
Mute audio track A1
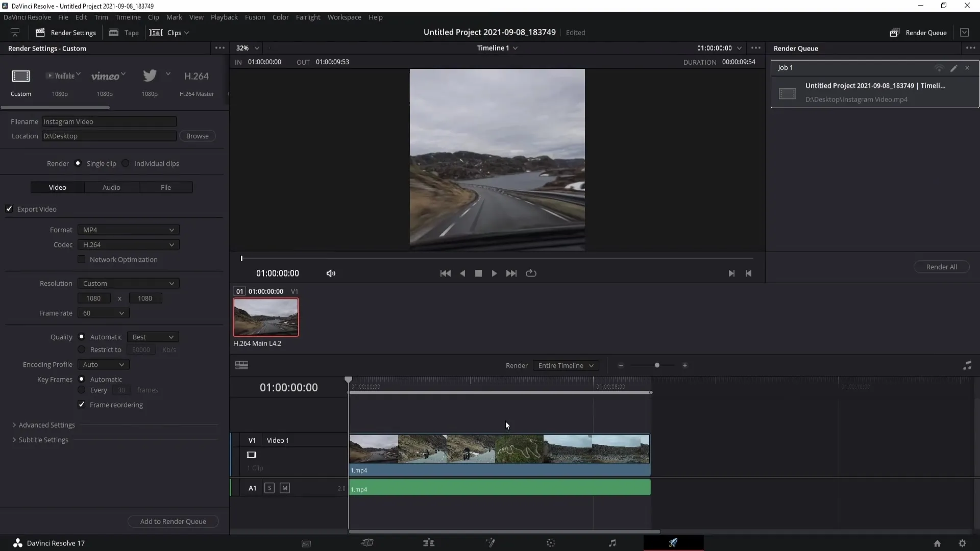click(285, 488)
